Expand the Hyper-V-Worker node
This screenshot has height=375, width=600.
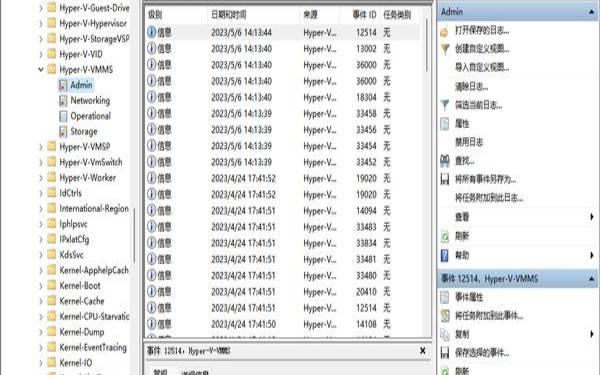tap(41, 178)
